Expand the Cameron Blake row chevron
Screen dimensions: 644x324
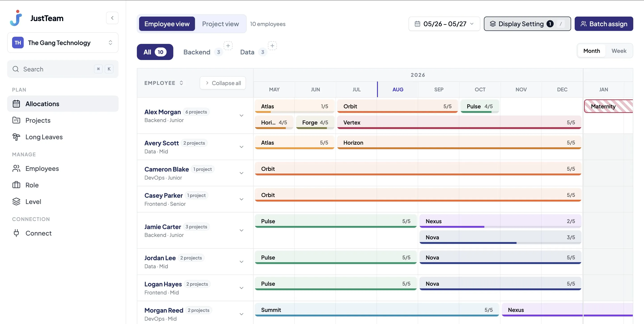tap(241, 173)
